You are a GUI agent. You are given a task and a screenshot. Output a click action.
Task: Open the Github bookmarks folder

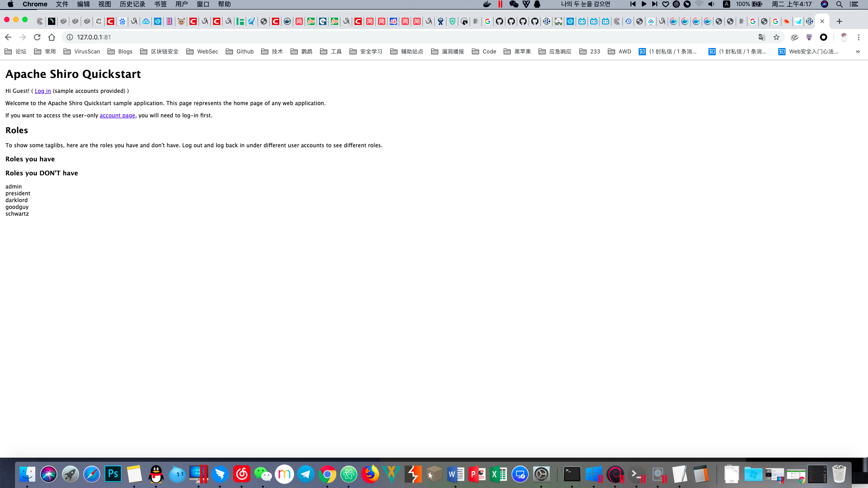pos(240,52)
